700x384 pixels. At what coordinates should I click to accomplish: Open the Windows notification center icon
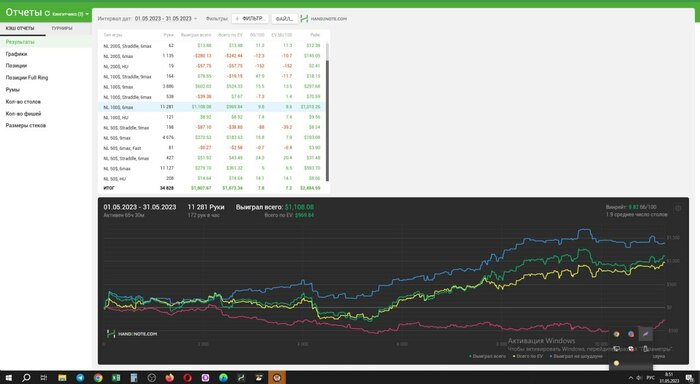click(x=689, y=378)
